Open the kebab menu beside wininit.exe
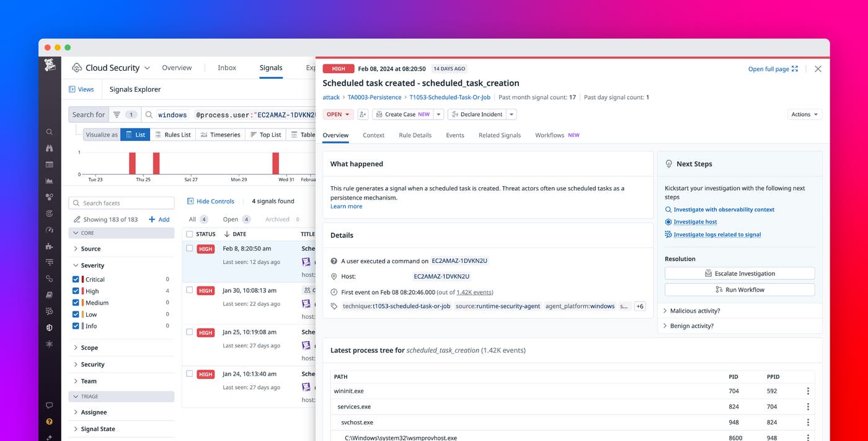Image resolution: width=868 pixels, height=441 pixels. pos(807,390)
